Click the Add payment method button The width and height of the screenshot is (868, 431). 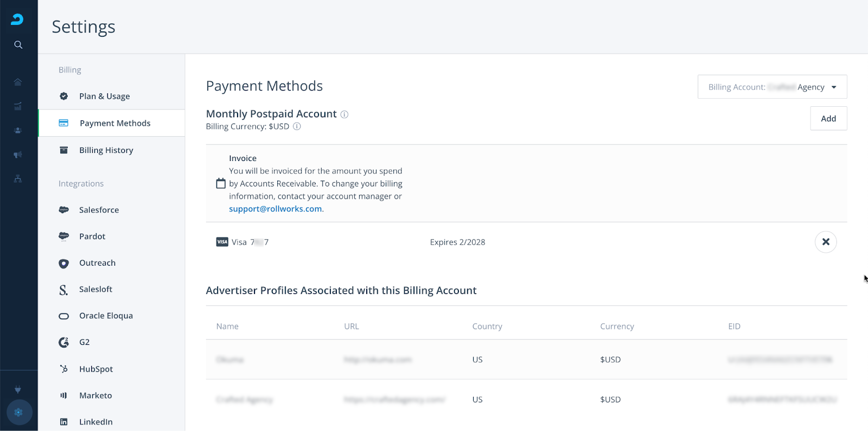tap(828, 118)
